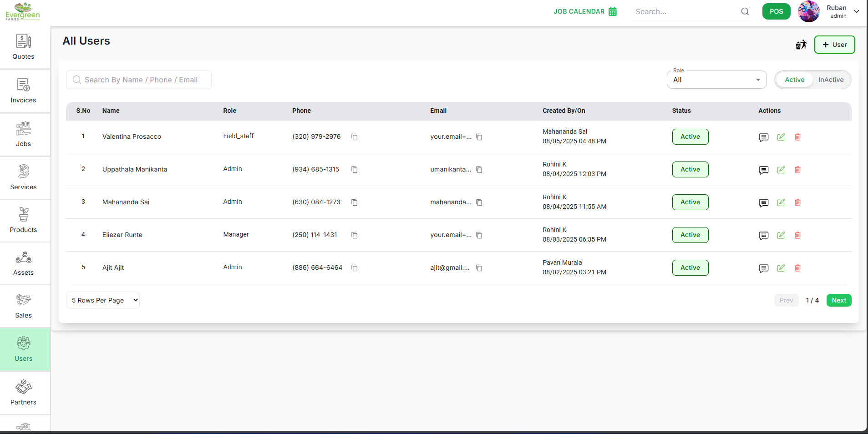Open Services in the sidebar
868x434 pixels.
click(24, 178)
